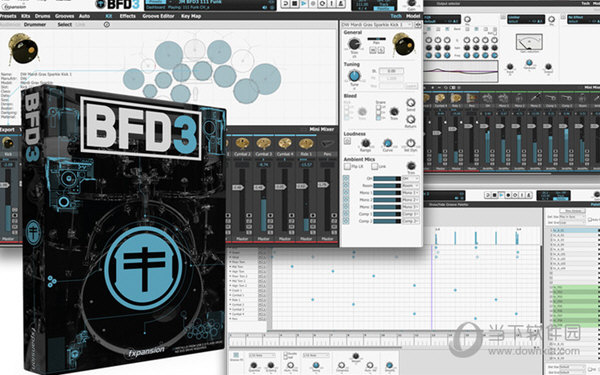Select the Cymbal 3 channel icon
Viewport: 600px width, 375px height.
click(x=264, y=143)
